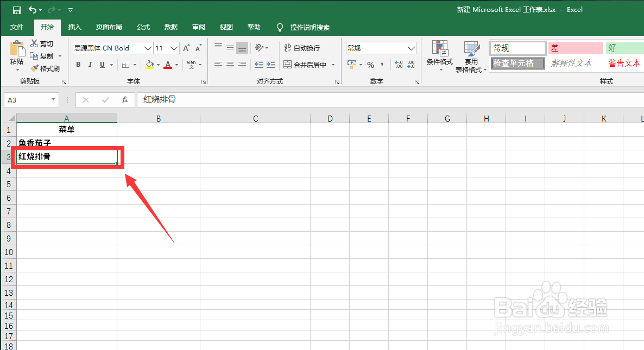Click the bottom align icon

pyautogui.click(x=242, y=48)
